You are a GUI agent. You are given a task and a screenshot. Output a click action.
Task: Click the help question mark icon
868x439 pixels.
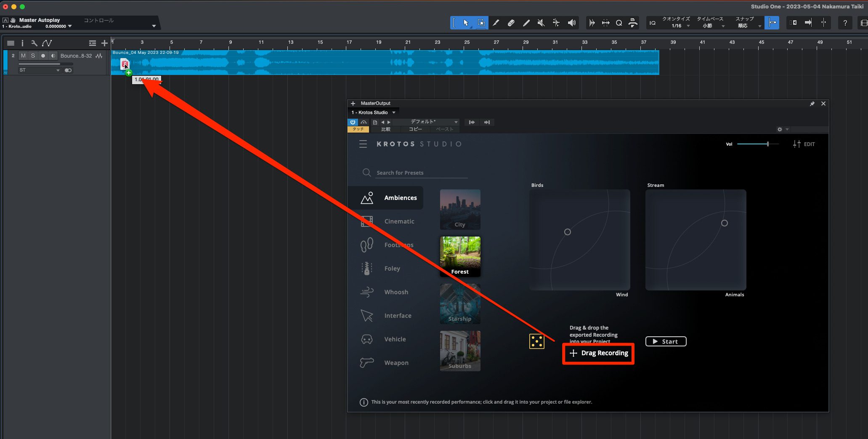pyautogui.click(x=845, y=23)
